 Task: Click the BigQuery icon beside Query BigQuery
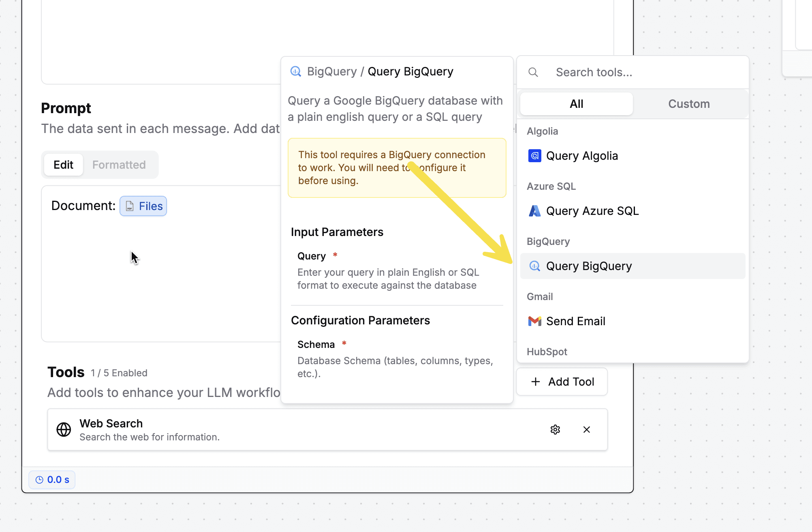535,266
